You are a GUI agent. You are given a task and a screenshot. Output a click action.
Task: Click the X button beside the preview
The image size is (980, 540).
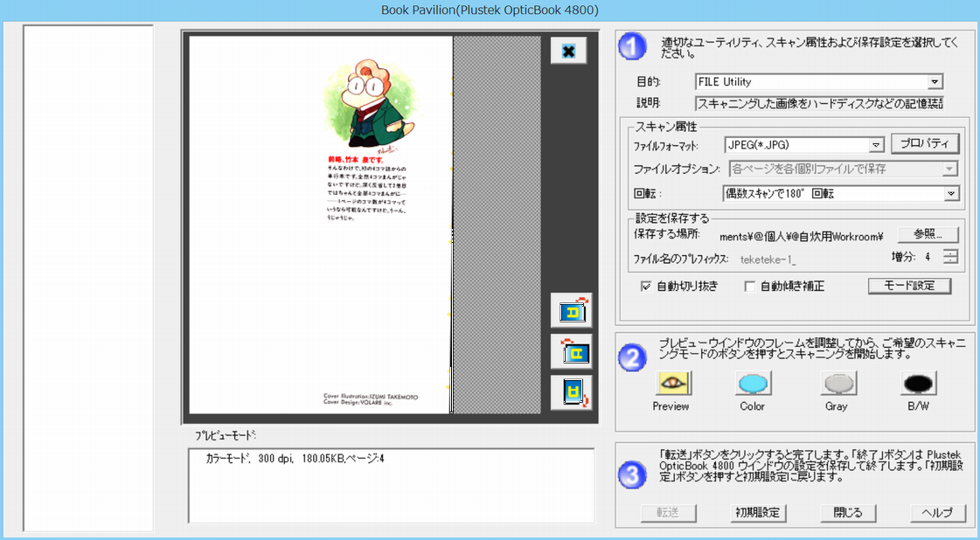[x=568, y=51]
